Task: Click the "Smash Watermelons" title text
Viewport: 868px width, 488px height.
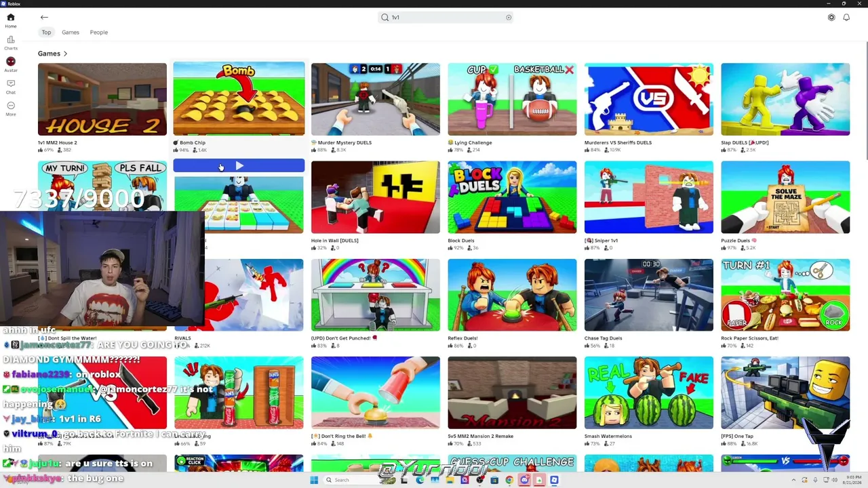Action: (x=608, y=436)
